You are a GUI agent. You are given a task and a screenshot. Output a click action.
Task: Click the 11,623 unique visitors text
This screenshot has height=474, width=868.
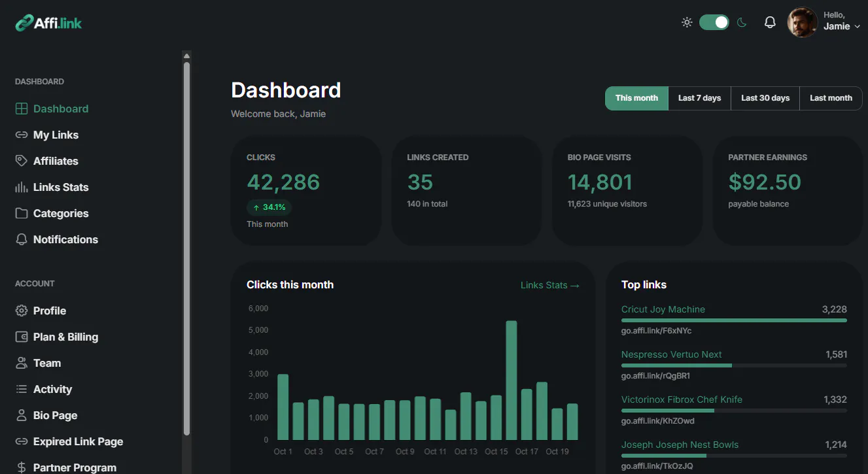click(607, 204)
